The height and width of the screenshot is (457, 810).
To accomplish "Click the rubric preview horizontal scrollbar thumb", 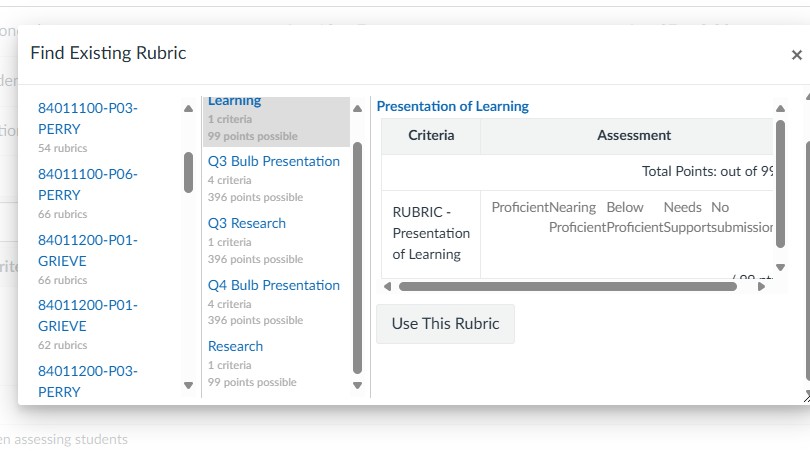I will [567, 286].
